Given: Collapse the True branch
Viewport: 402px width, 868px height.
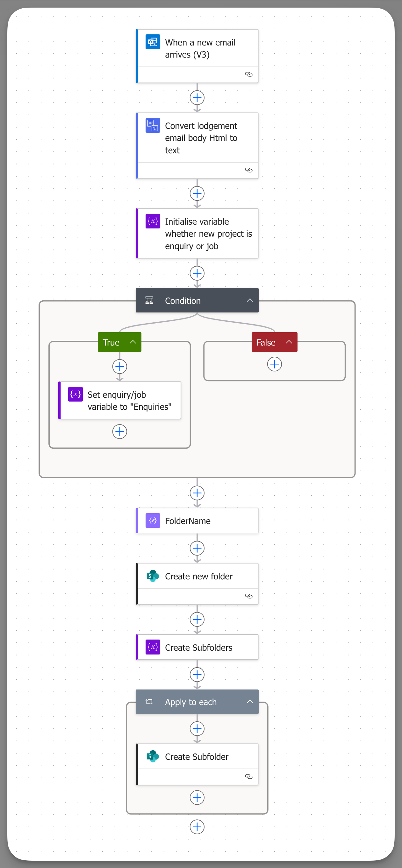Looking at the screenshot, I should click(x=133, y=342).
